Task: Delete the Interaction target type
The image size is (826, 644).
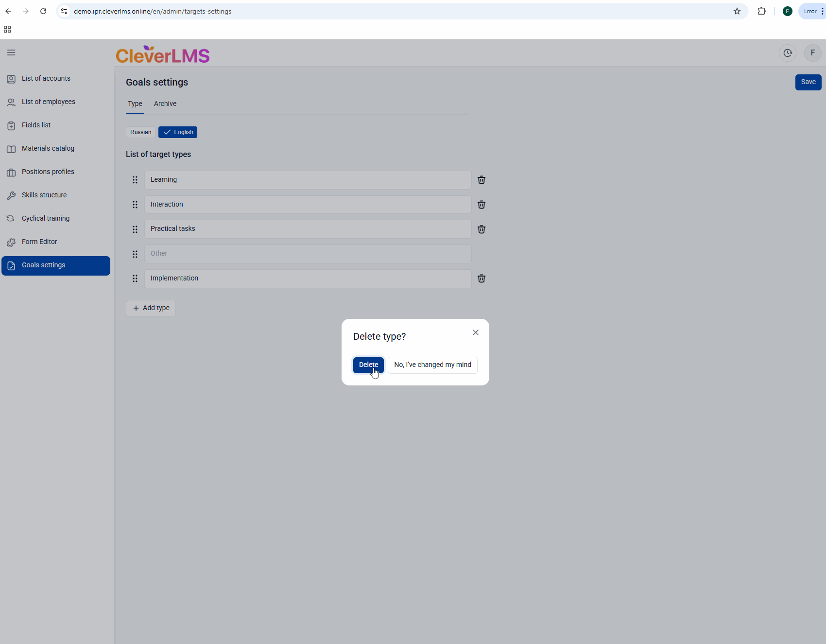Action: pos(482,205)
